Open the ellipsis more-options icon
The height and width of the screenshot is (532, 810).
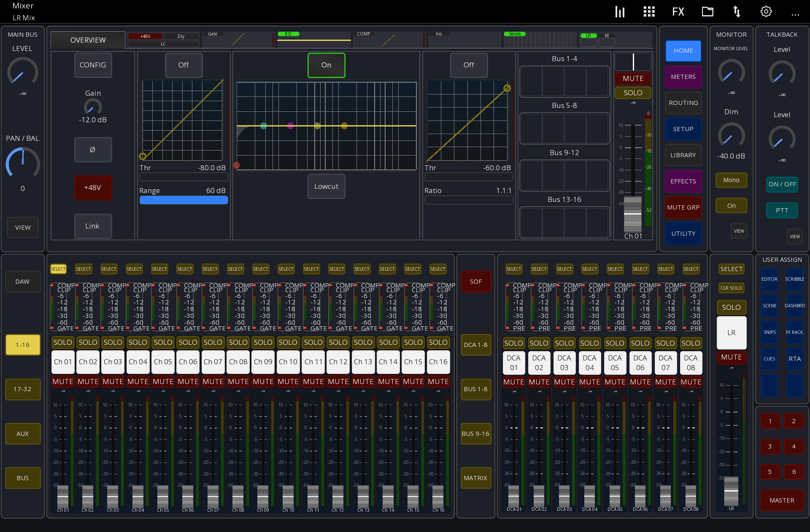(795, 14)
